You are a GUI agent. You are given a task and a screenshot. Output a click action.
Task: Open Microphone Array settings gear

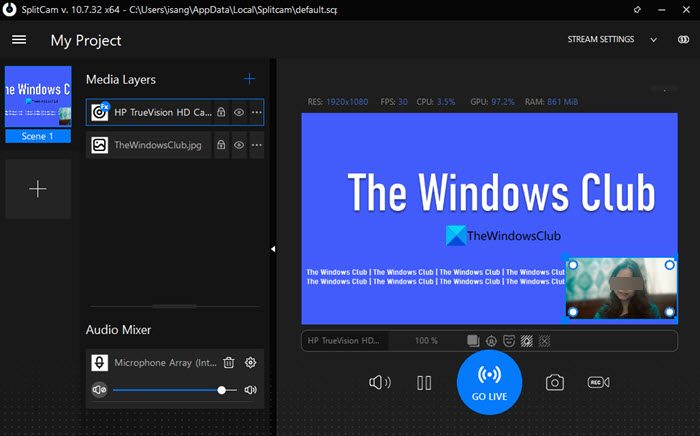pyautogui.click(x=251, y=363)
